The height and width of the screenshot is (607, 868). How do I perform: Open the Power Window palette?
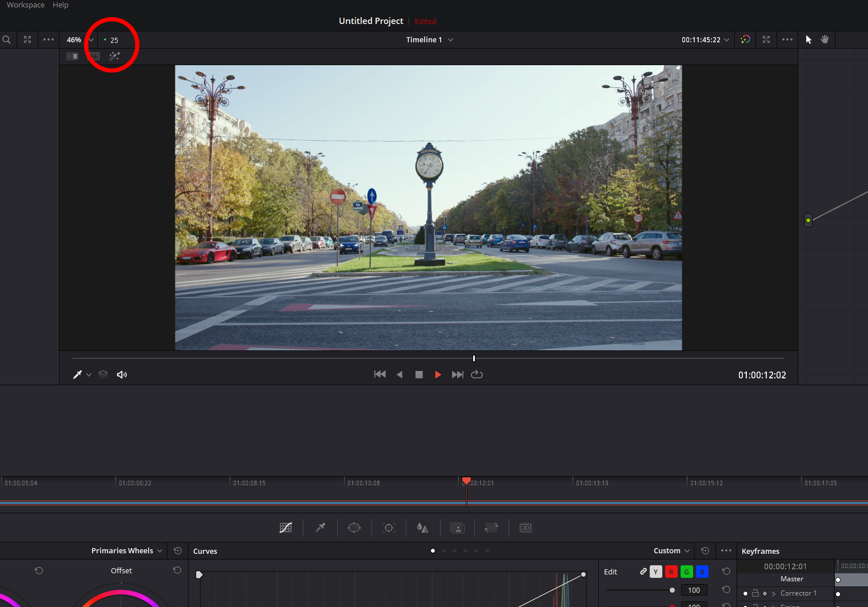(x=354, y=528)
